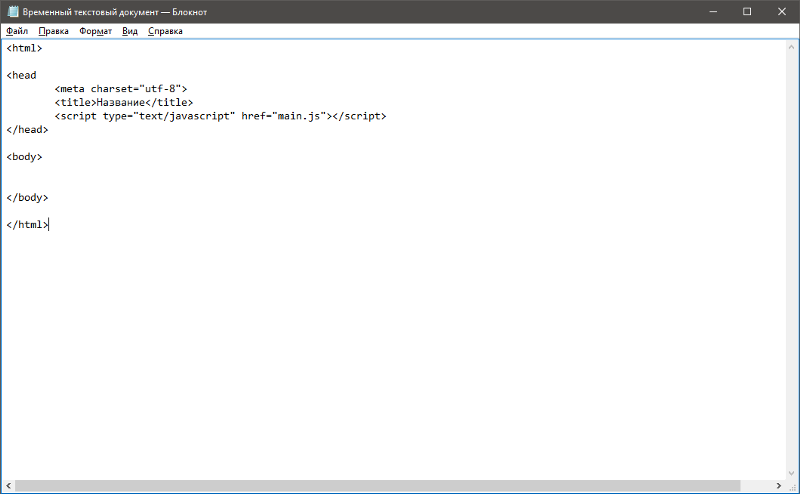The height and width of the screenshot is (494, 800).
Task: Click the opening <body> tag line
Action: (x=25, y=157)
